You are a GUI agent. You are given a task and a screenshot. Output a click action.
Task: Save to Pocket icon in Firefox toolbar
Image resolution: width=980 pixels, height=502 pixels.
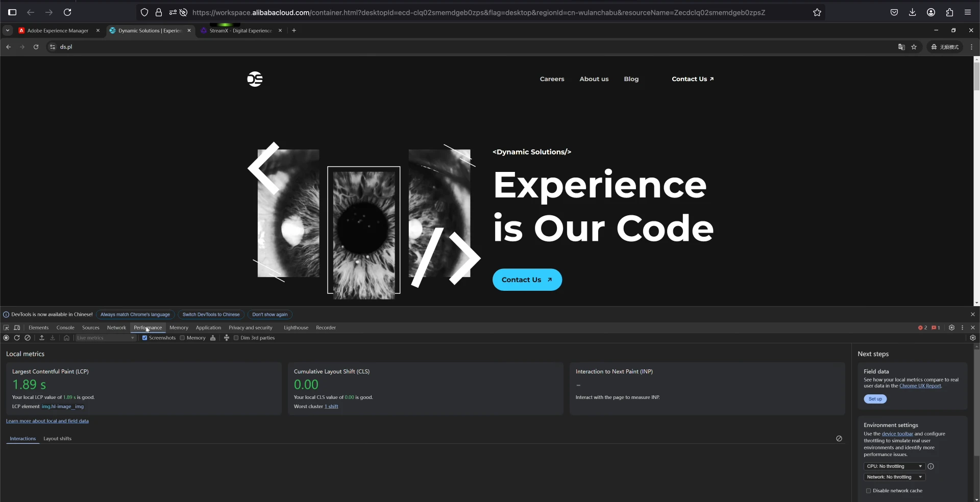(x=894, y=12)
